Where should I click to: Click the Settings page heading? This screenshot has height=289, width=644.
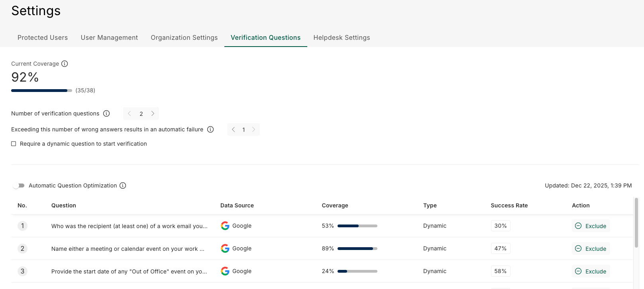click(x=36, y=11)
